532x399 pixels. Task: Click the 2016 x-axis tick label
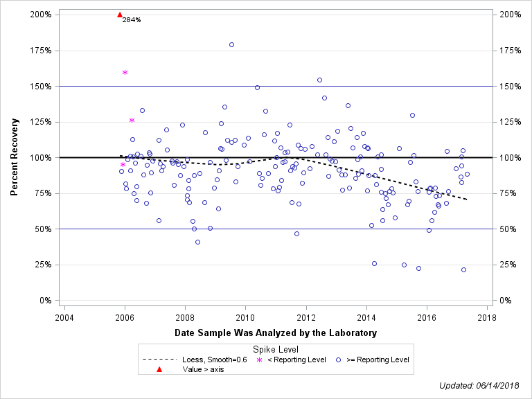coord(427,317)
